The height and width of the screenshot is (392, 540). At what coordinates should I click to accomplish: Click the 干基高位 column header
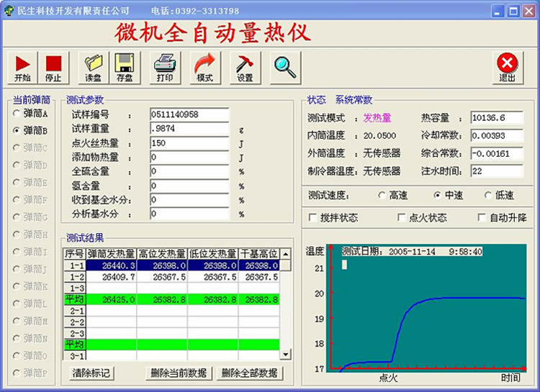(x=258, y=254)
